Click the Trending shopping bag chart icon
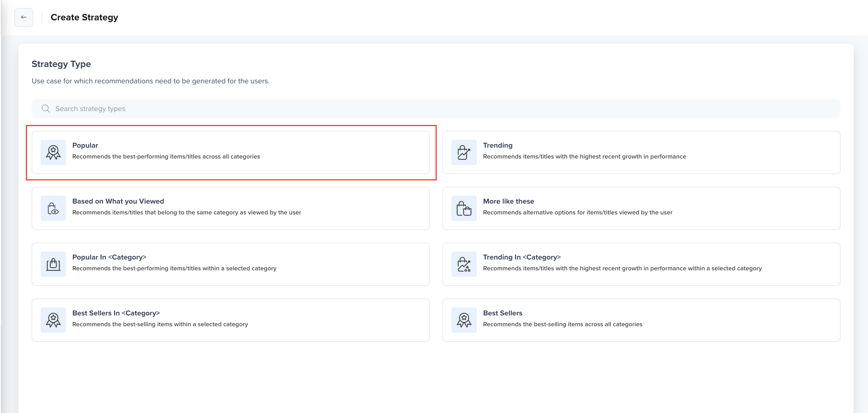 [464, 152]
